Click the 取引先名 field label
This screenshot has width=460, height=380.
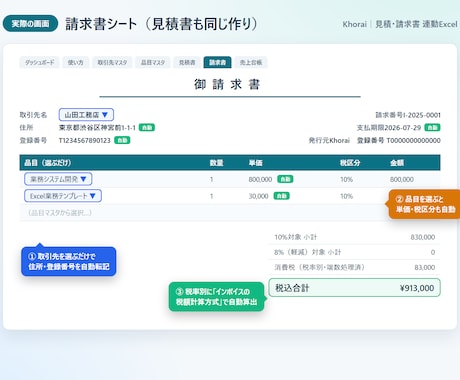[33, 115]
